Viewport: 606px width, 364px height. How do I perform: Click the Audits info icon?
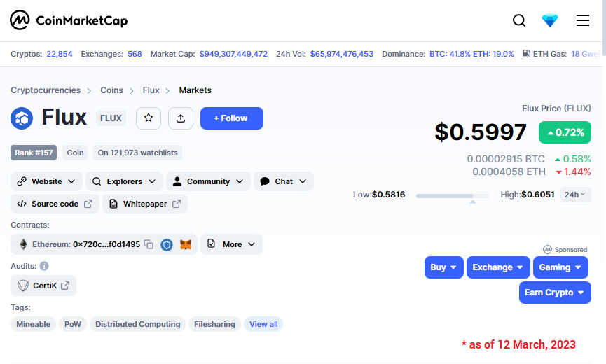point(44,266)
